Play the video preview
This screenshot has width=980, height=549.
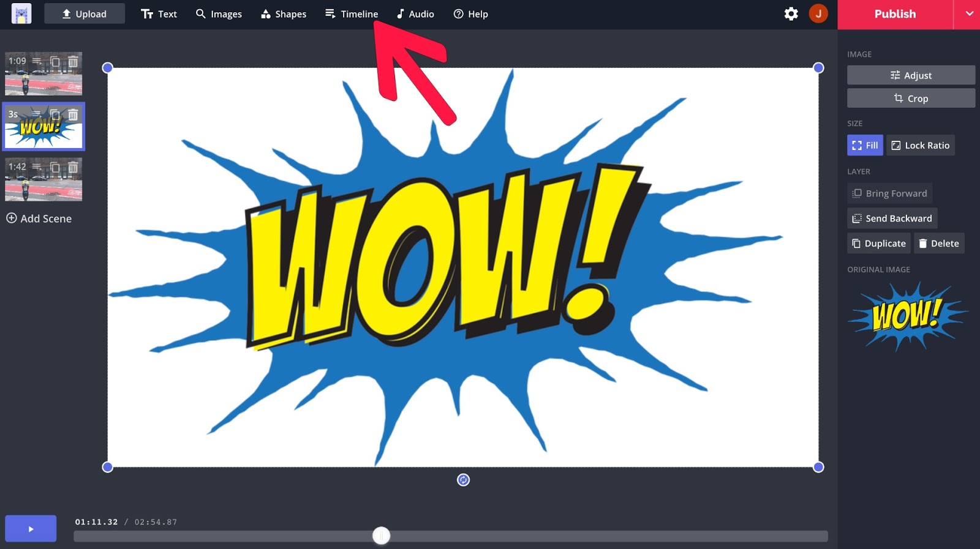(x=31, y=529)
